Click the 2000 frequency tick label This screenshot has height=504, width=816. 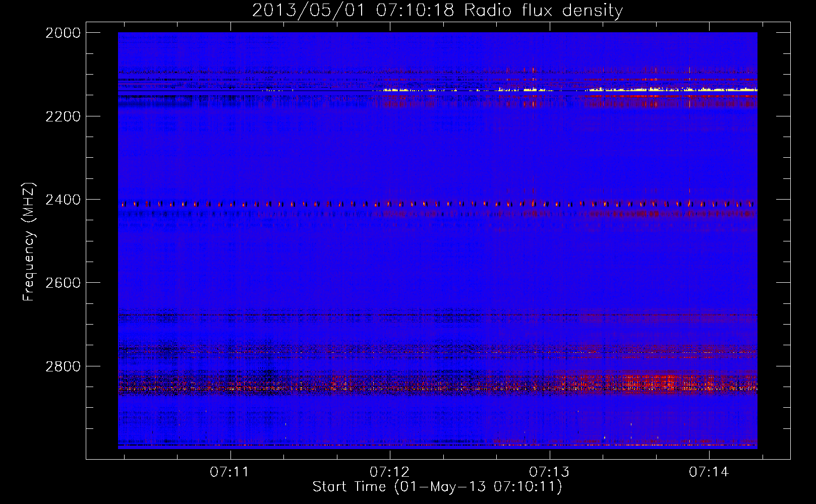(x=63, y=33)
